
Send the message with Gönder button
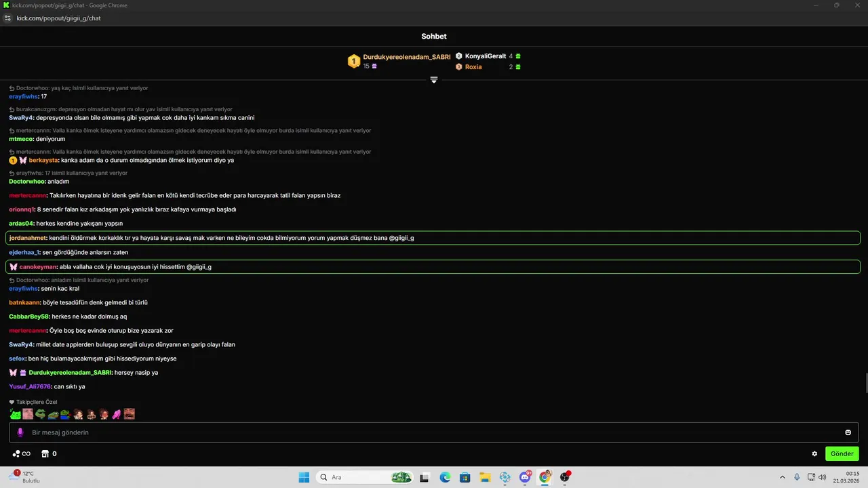[842, 453]
